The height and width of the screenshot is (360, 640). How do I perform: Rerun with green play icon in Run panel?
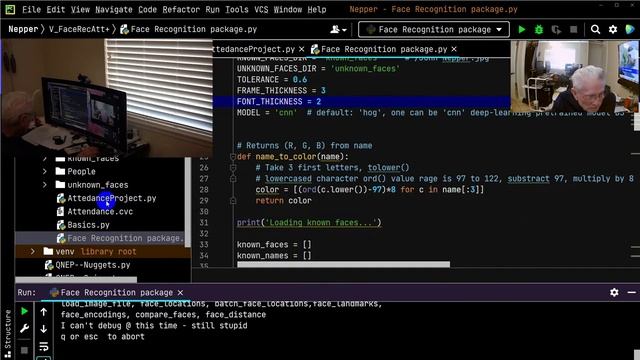24,311
